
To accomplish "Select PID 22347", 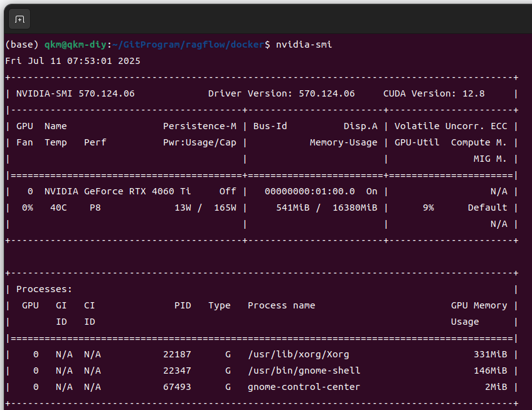I will pos(177,371).
